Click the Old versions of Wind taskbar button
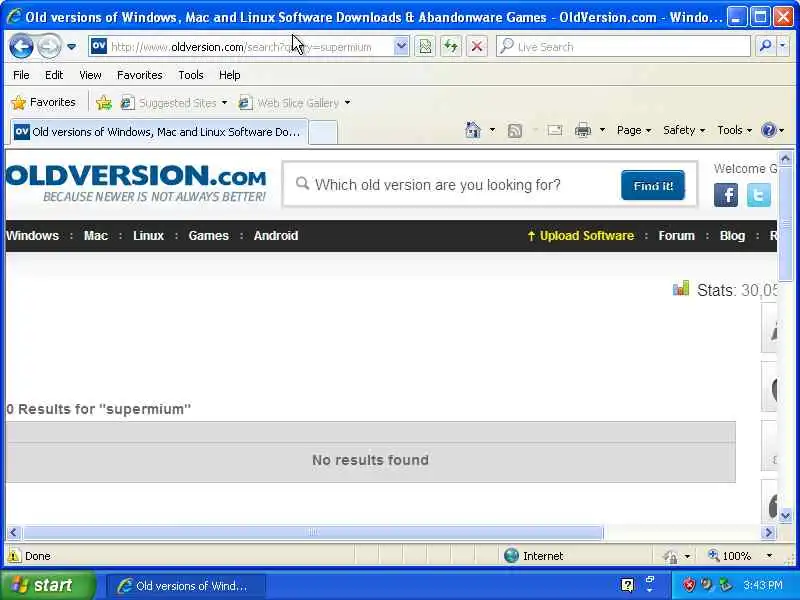800x600 pixels. pyautogui.click(x=186, y=586)
